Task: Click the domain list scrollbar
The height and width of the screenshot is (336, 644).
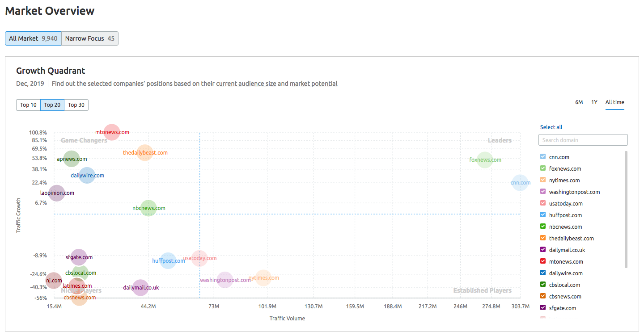Action: [x=626, y=210]
